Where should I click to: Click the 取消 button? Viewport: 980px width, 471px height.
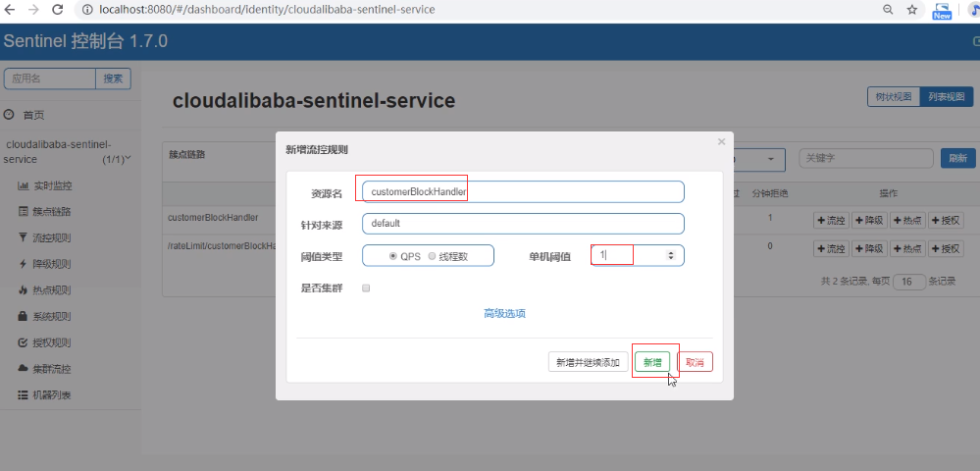point(695,362)
